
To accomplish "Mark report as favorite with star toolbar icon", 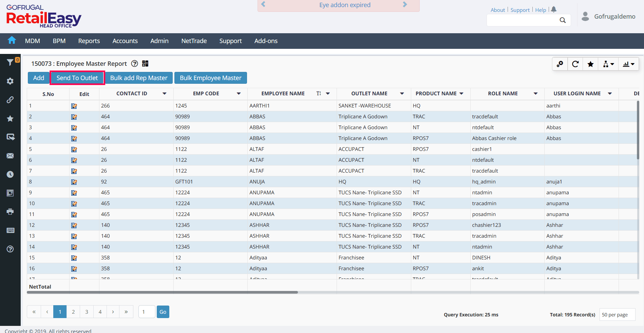I will 590,64.
